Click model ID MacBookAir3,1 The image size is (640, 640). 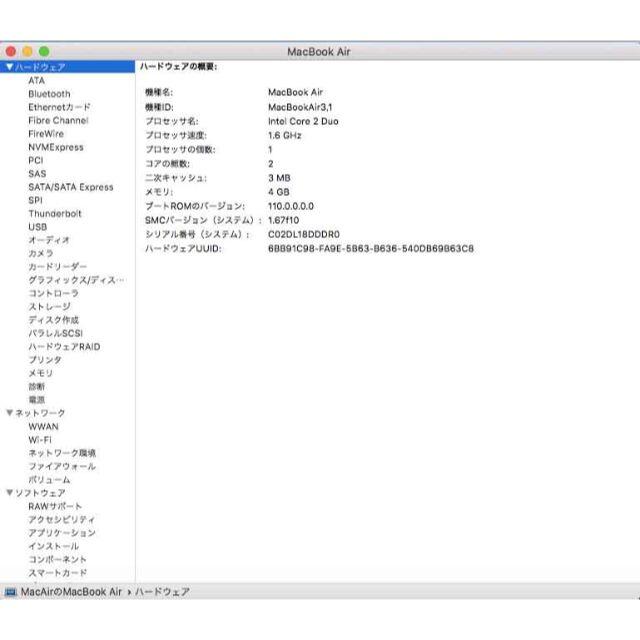pos(300,107)
